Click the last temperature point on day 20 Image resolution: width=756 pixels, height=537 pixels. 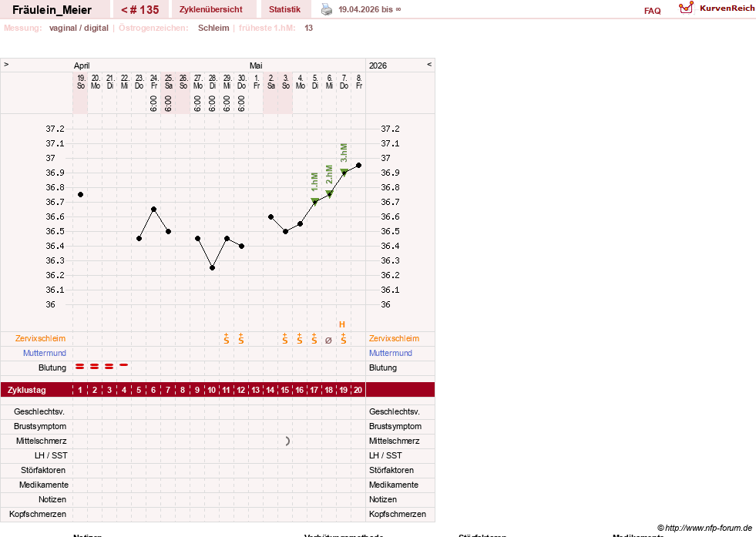[358, 166]
